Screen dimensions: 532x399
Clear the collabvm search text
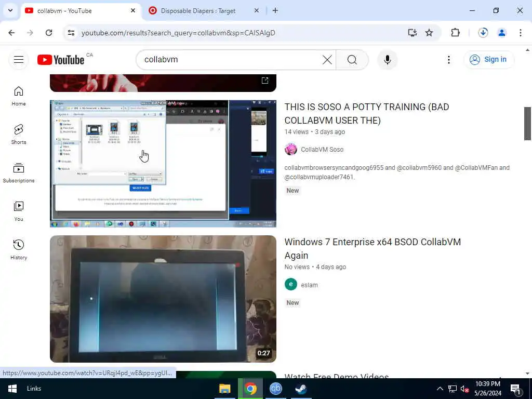tap(327, 60)
